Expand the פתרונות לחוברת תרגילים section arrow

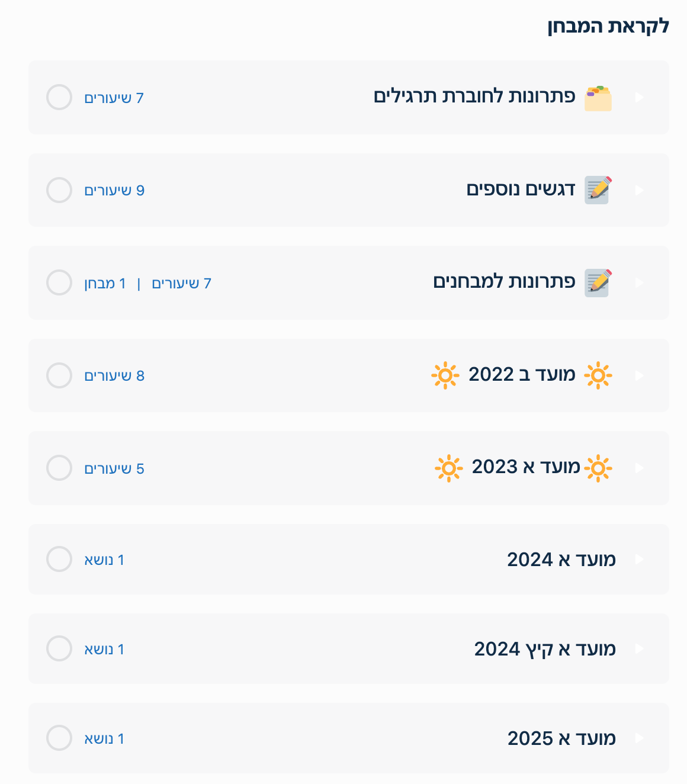click(x=640, y=97)
